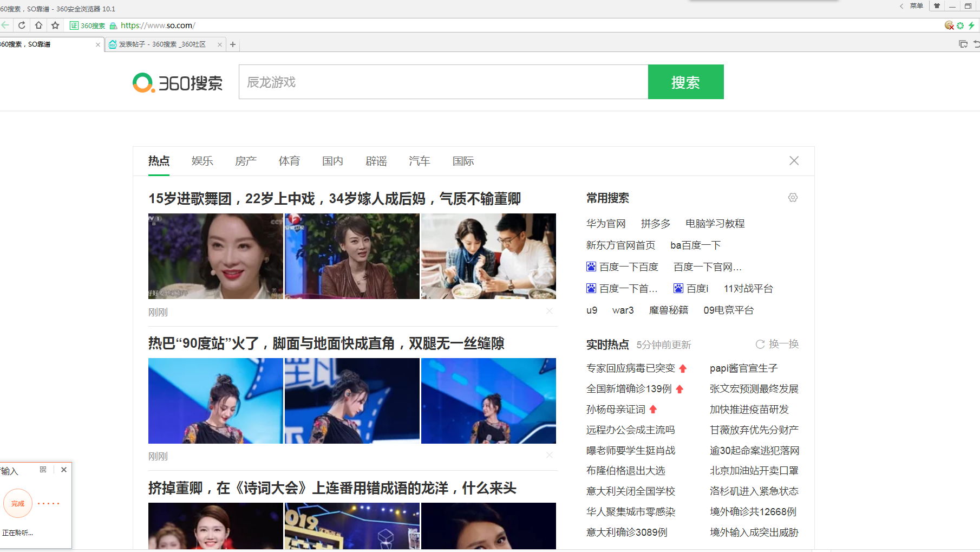Click the green 搜索 button

[686, 82]
